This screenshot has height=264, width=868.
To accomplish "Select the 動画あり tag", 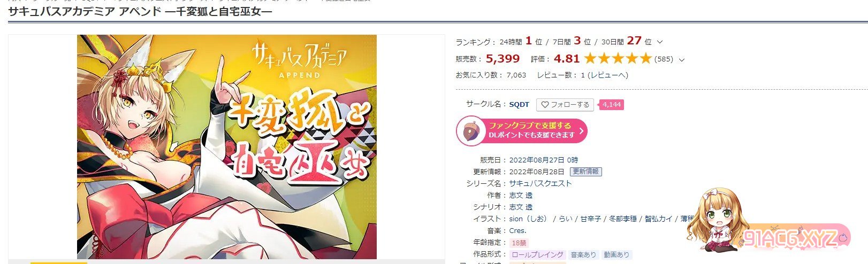I will [616, 255].
